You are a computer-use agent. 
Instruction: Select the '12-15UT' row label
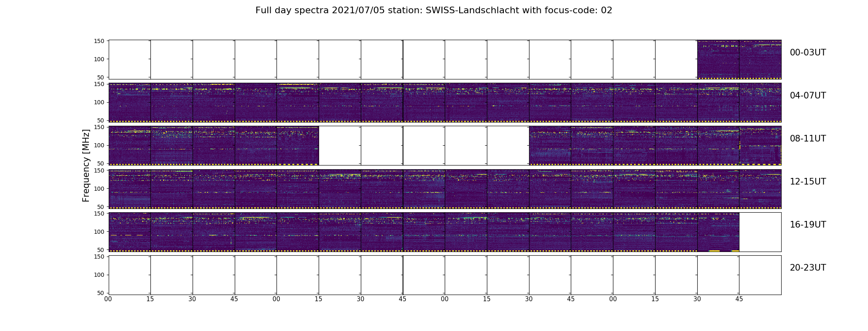(808, 182)
